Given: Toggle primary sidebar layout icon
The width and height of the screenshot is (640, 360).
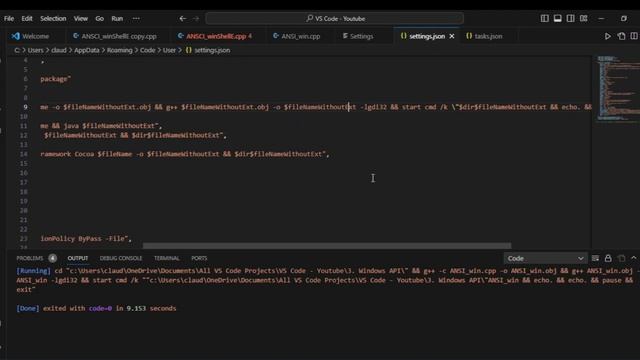Looking at the screenshot, I should [x=544, y=18].
